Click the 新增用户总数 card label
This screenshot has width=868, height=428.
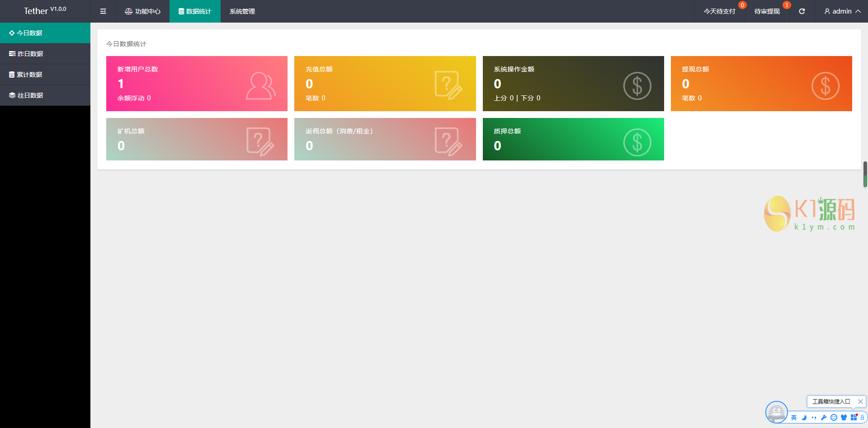(x=138, y=69)
